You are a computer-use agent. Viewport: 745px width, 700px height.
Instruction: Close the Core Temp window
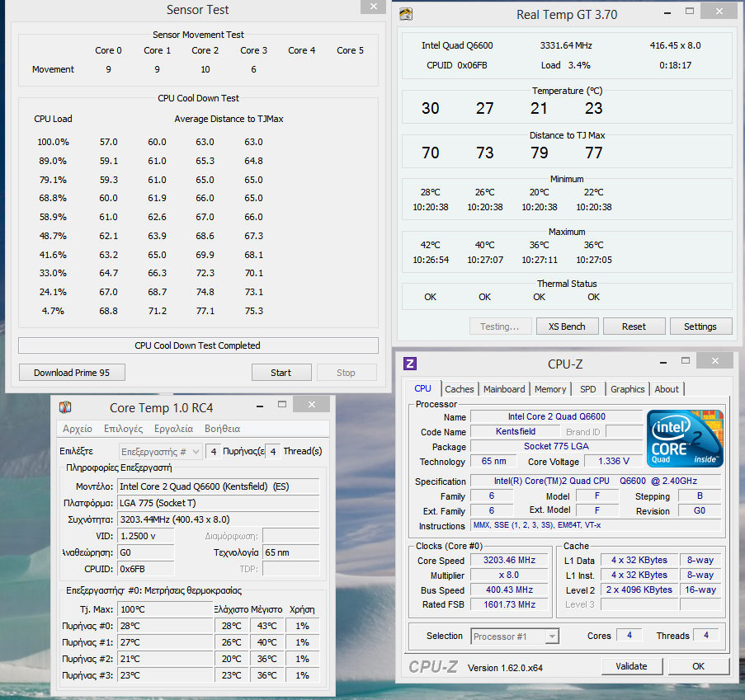click(312, 405)
